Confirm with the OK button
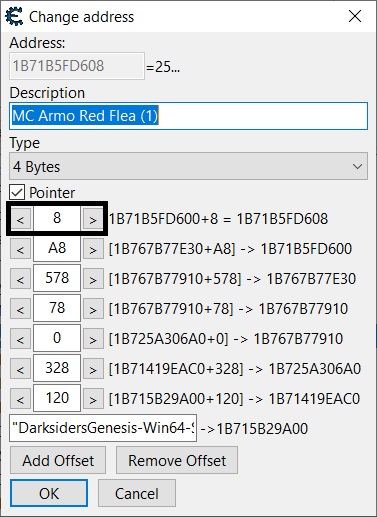This screenshot has width=377, height=517. pos(49,493)
